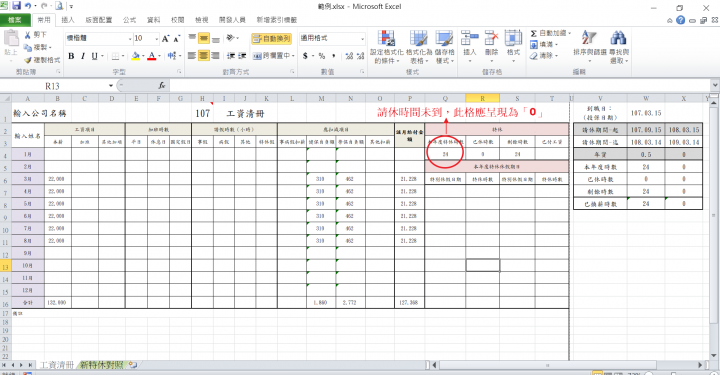Open fill color dropdown arrow
Screen dimensions: 720x375
click(x=143, y=56)
